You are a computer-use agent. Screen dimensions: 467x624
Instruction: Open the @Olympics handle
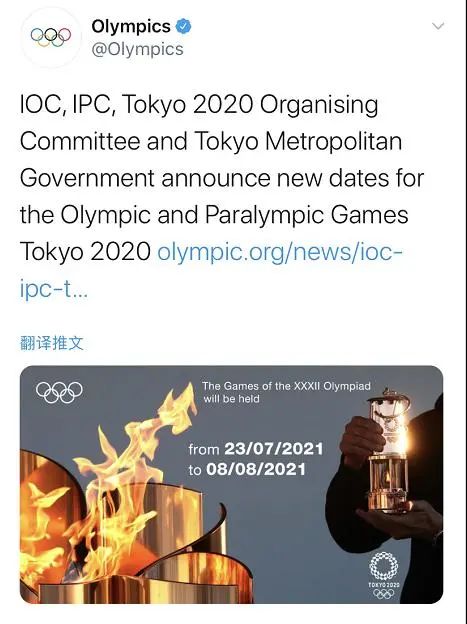pos(137,49)
